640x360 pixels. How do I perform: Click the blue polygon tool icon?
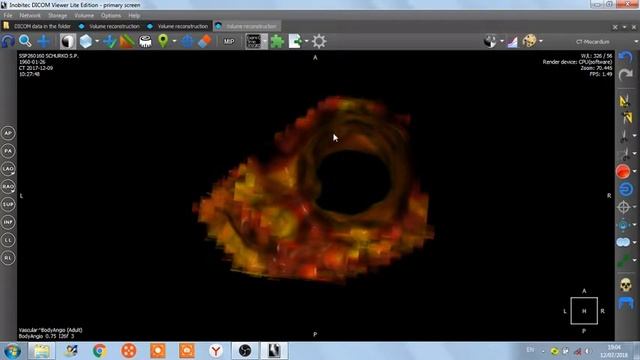click(x=187, y=41)
